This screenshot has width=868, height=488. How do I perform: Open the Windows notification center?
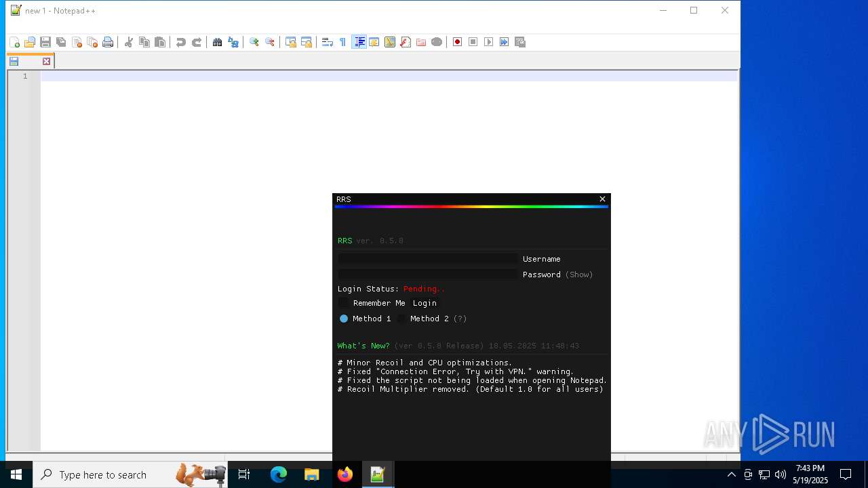click(846, 474)
